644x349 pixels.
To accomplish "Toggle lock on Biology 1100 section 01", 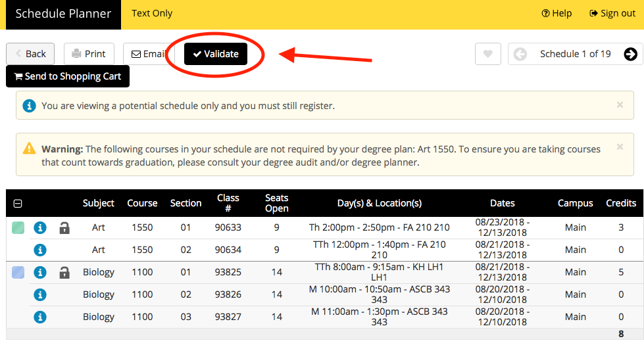I will (x=64, y=272).
